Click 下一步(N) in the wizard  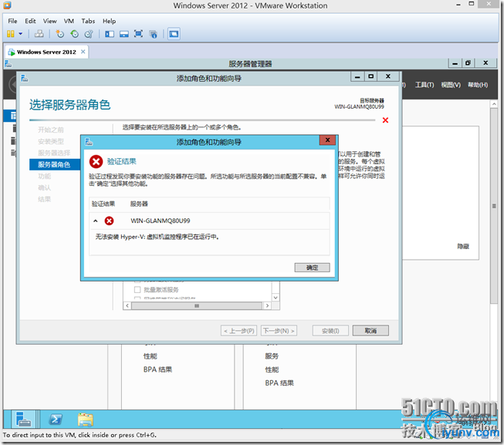click(x=279, y=331)
